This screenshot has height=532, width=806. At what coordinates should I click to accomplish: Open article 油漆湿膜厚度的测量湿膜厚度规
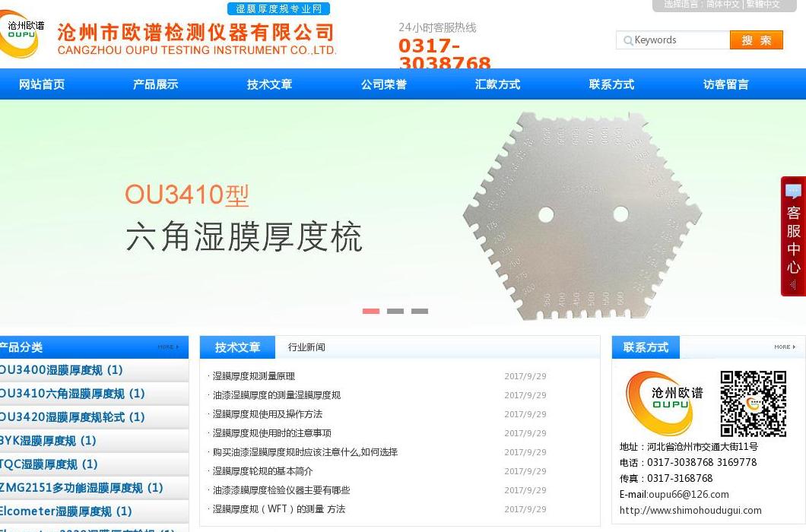[277, 395]
